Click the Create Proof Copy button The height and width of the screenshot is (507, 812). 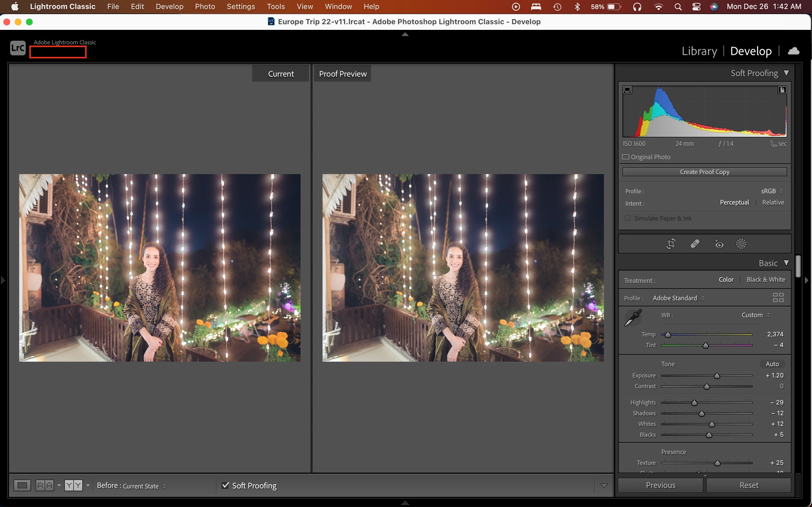pos(704,172)
